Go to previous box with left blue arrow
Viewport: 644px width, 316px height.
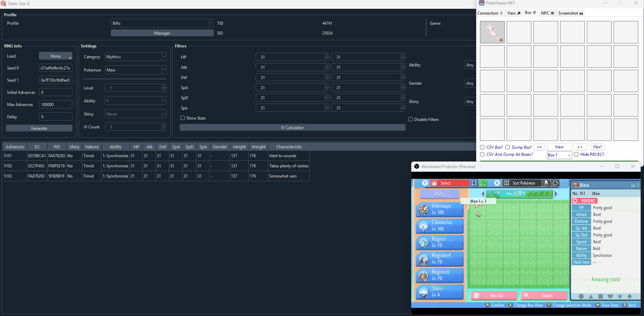483,194
